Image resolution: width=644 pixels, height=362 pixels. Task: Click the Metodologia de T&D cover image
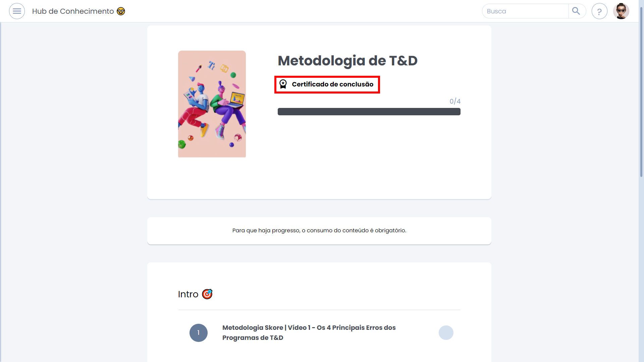point(212,104)
